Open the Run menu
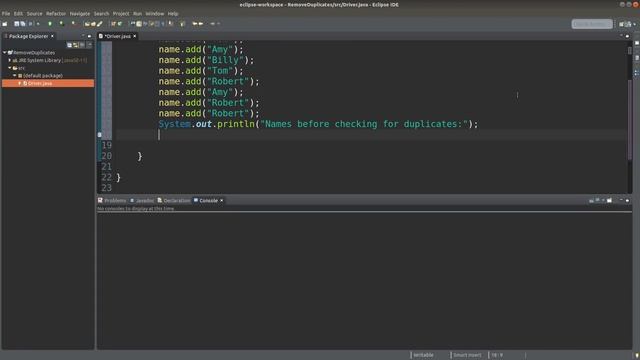The width and height of the screenshot is (640, 360). click(x=138, y=13)
